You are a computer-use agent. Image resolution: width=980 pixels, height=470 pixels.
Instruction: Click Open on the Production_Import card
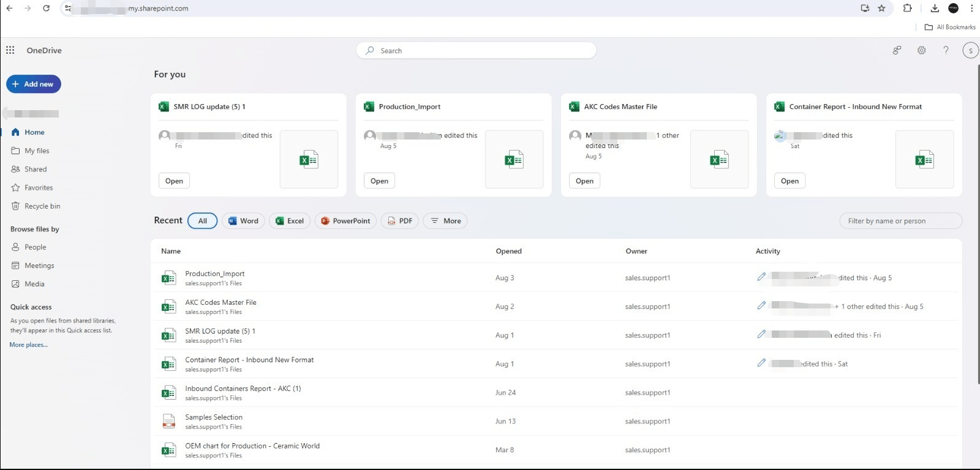pyautogui.click(x=379, y=181)
